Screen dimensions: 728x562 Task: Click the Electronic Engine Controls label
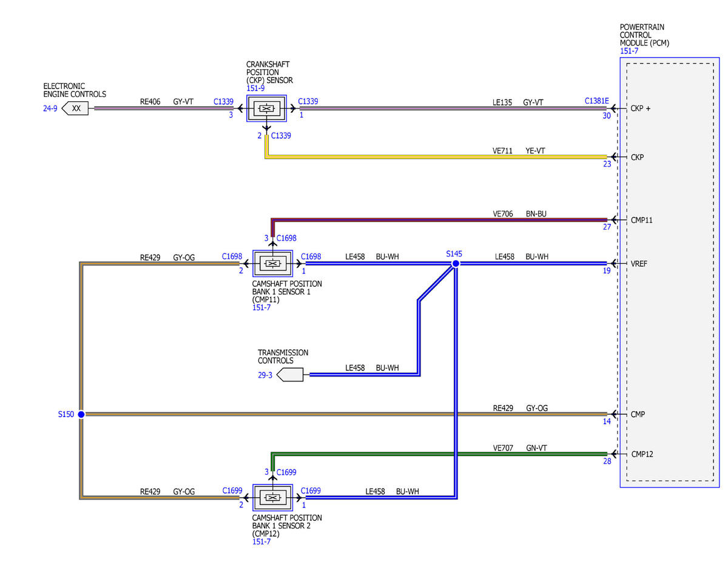point(75,90)
